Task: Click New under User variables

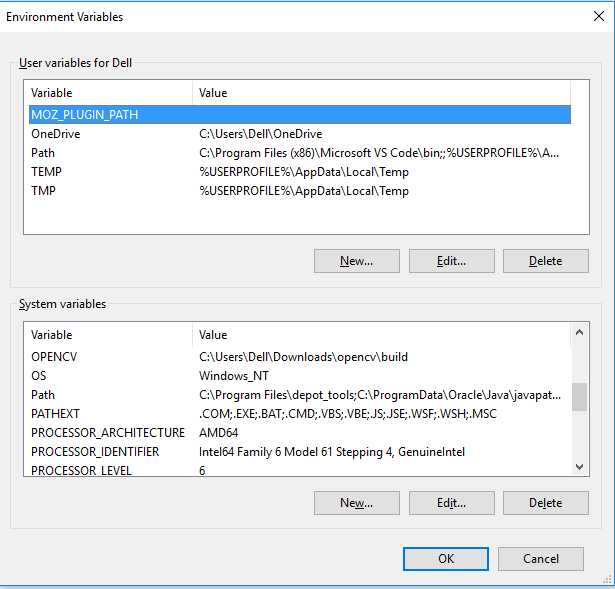Action: coord(357,261)
